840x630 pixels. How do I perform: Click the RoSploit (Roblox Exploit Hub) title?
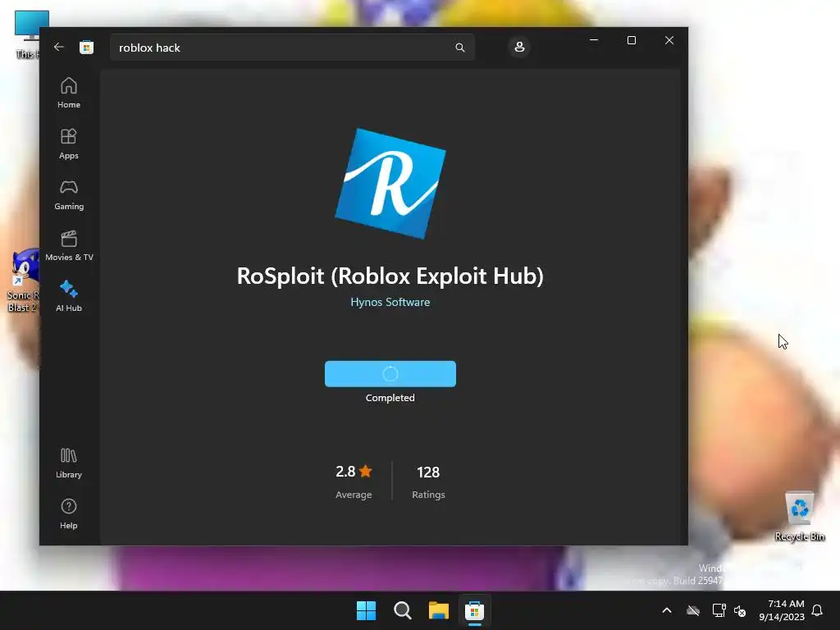click(390, 276)
